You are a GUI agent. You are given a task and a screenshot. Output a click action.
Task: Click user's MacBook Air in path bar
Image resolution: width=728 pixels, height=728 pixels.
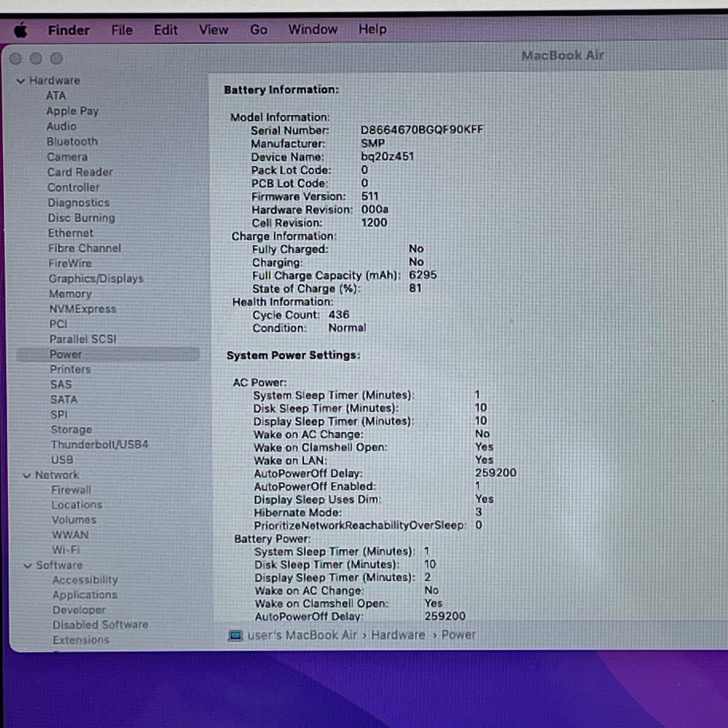pyautogui.click(x=302, y=635)
